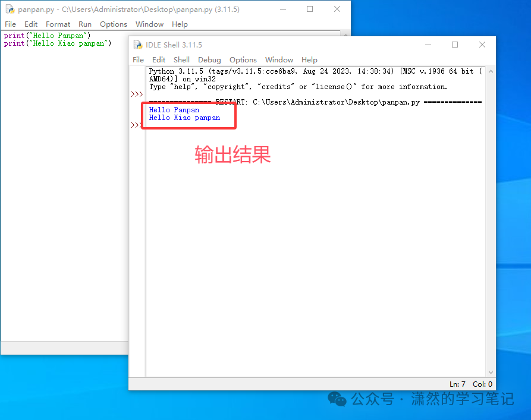Open Options menu in panpan.py editor

tap(114, 24)
